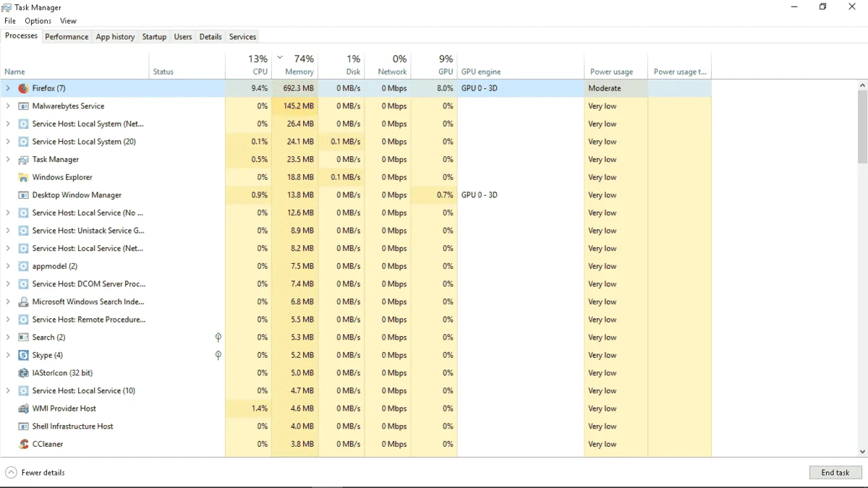Click the End task button
The height and width of the screenshot is (488, 868).
[x=835, y=473]
